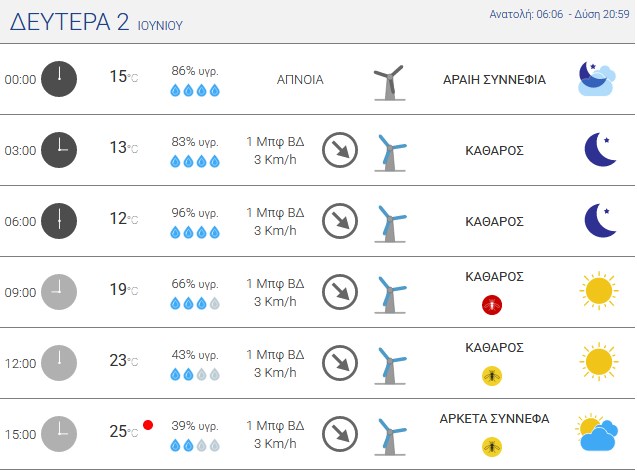637x474 pixels.
Task: Click the 00:00 clock icon
Action: (59, 79)
